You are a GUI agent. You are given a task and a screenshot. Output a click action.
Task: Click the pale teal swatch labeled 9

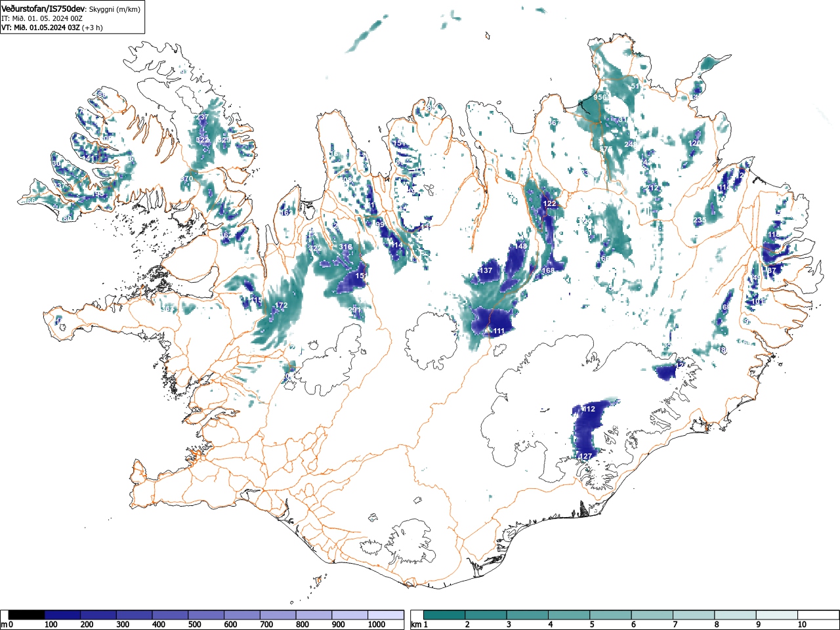[x=777, y=615]
